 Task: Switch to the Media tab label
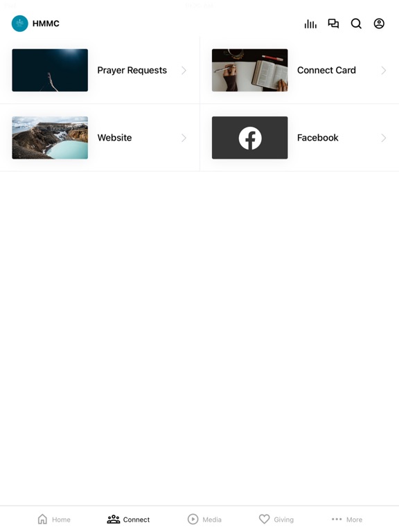point(212,520)
